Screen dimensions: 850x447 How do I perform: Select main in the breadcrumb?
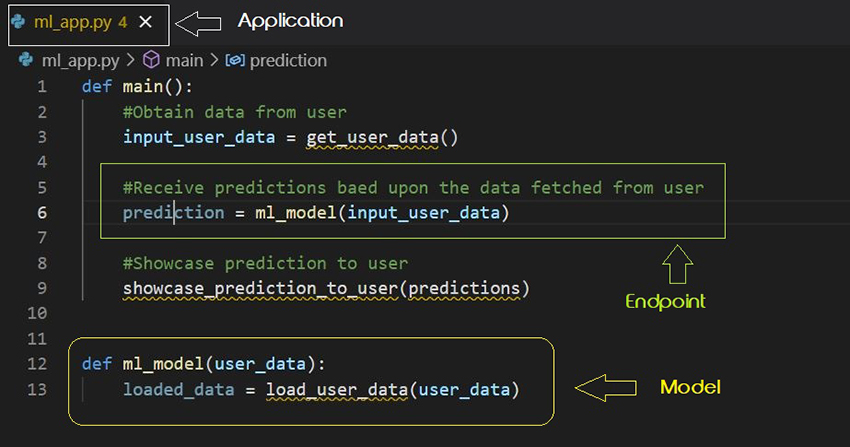point(184,60)
